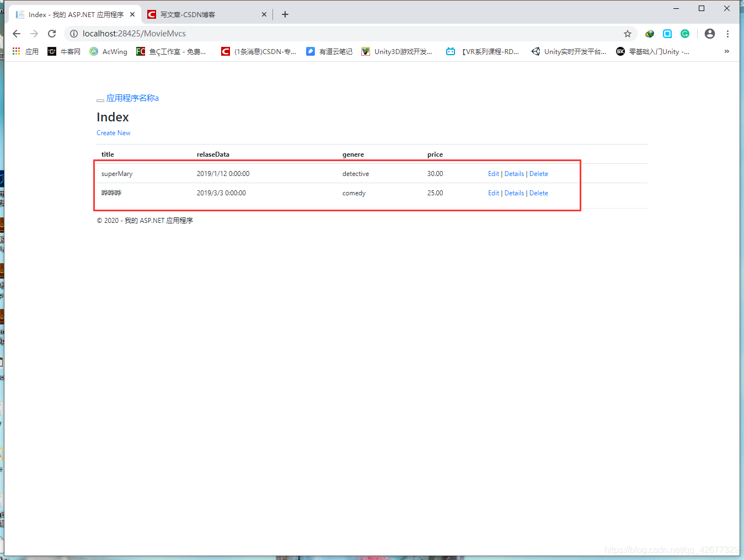Screen dimensions: 744x560
Task: Click the comedy genre cell
Action: pos(354,193)
